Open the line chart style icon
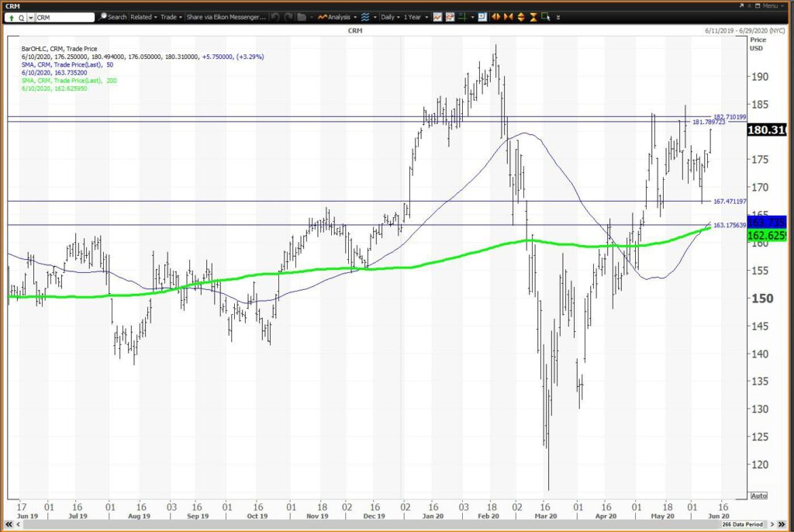 437,17
